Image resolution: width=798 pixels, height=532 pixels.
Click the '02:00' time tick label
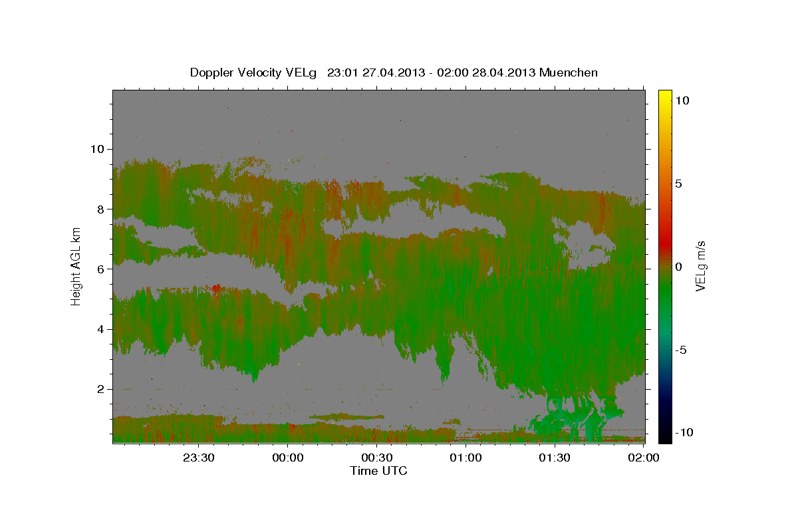pos(644,458)
